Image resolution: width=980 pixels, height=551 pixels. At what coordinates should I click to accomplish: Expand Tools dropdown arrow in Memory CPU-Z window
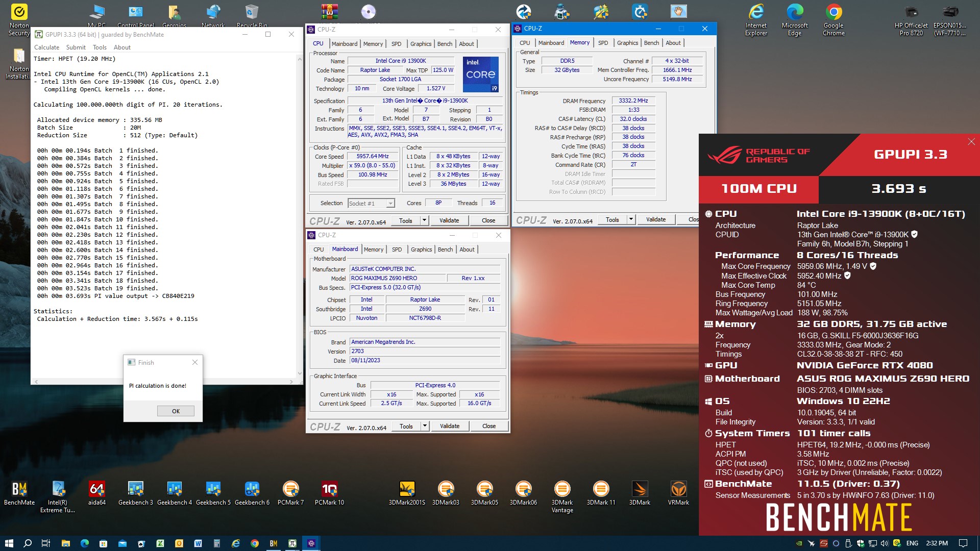[631, 219]
